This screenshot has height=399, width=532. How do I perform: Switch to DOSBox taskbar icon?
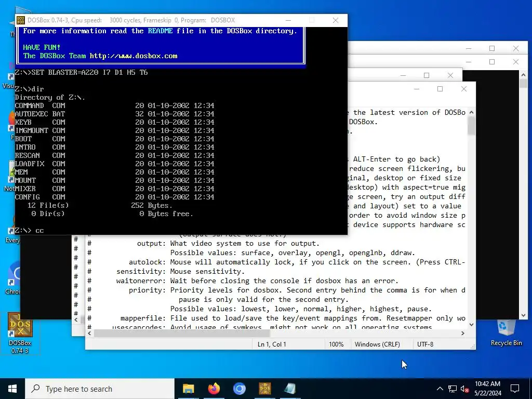[264, 389]
